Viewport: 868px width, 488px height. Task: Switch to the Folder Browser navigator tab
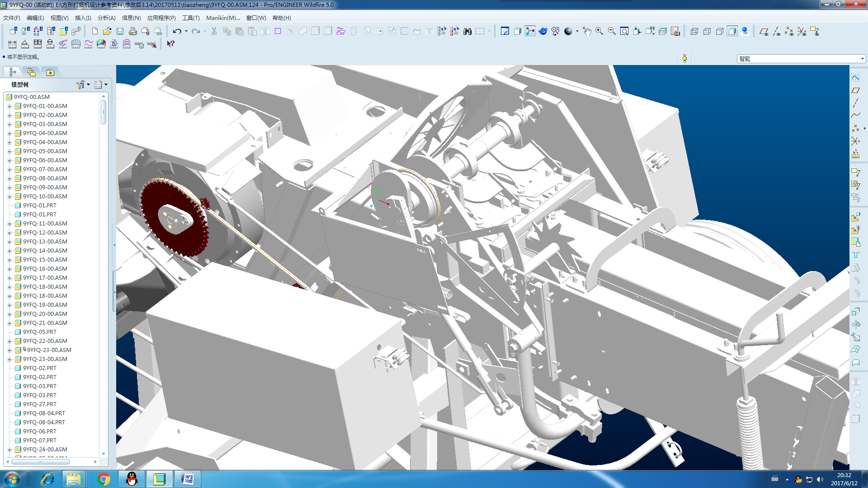[31, 72]
